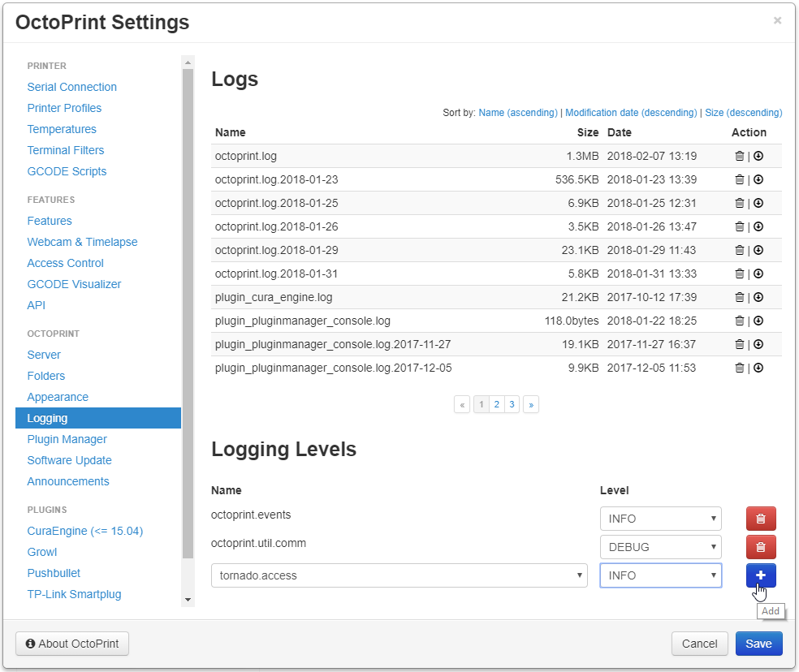This screenshot has height=672, width=799.
Task: Add the tornado.access logging level
Action: (760, 575)
